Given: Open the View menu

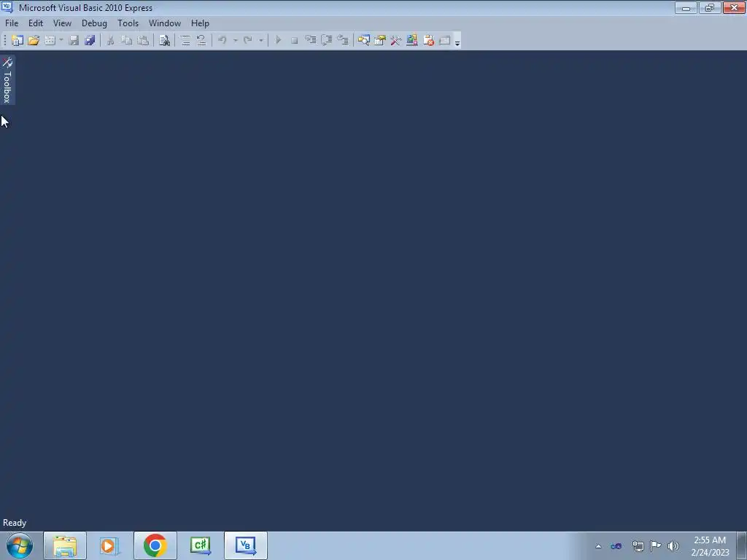Looking at the screenshot, I should click(63, 23).
